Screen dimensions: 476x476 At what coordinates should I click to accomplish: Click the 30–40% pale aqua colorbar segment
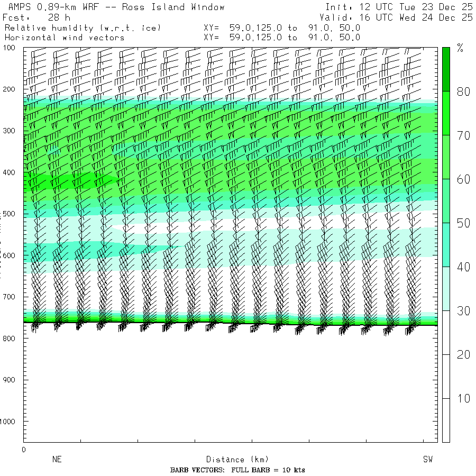pos(446,288)
